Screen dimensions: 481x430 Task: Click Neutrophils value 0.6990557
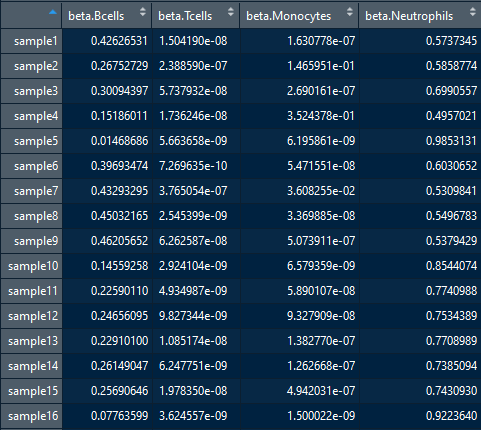pyautogui.click(x=451, y=91)
